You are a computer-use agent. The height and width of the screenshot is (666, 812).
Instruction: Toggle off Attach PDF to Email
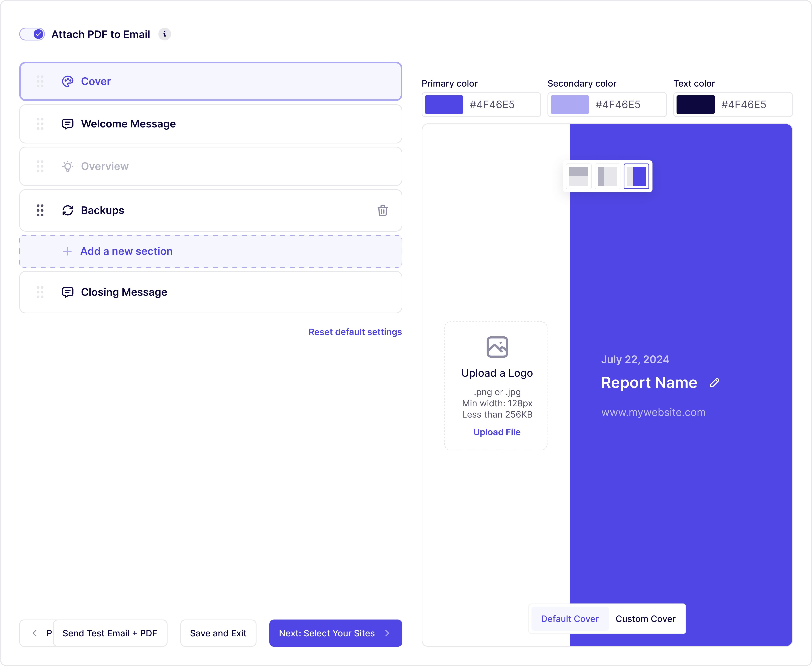[x=32, y=34]
